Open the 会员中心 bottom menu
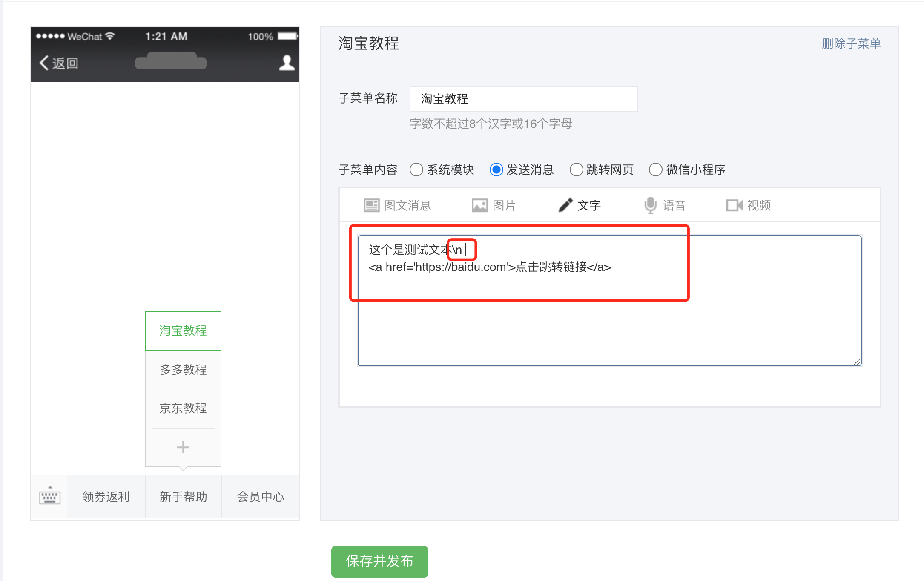 tap(260, 497)
